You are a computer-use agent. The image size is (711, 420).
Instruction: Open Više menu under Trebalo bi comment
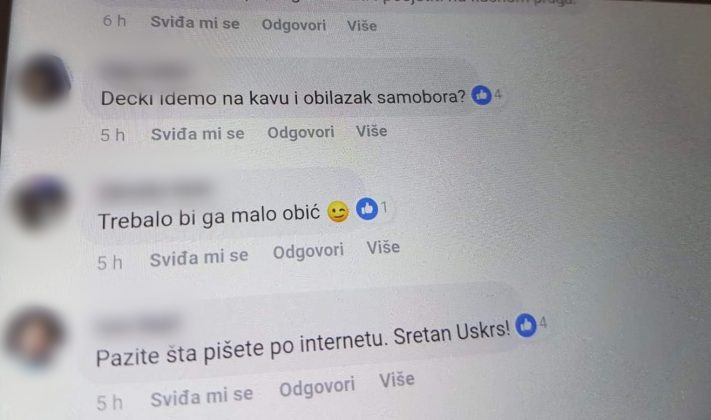click(383, 247)
